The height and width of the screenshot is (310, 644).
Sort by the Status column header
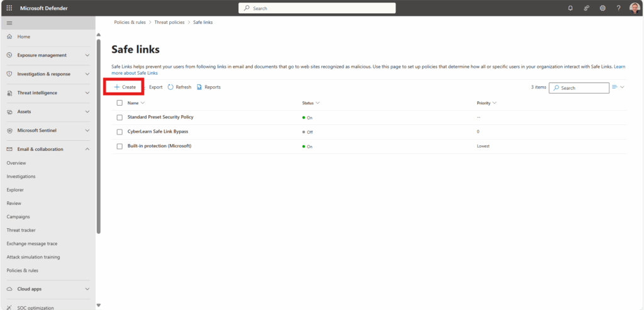(x=311, y=103)
